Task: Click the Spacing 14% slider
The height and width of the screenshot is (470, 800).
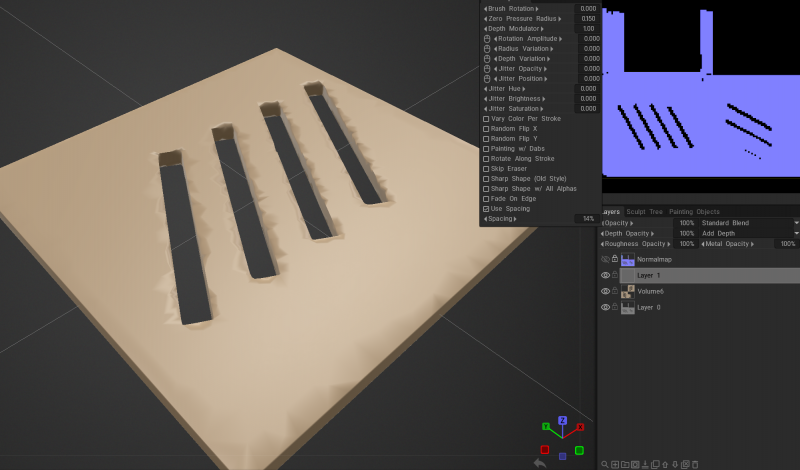Action: tap(540, 219)
